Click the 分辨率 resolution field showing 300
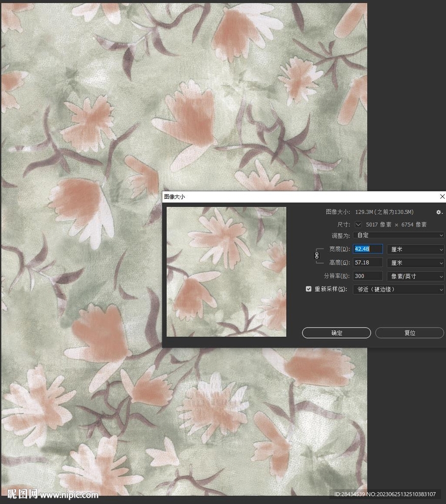The image size is (446, 504). click(x=367, y=276)
